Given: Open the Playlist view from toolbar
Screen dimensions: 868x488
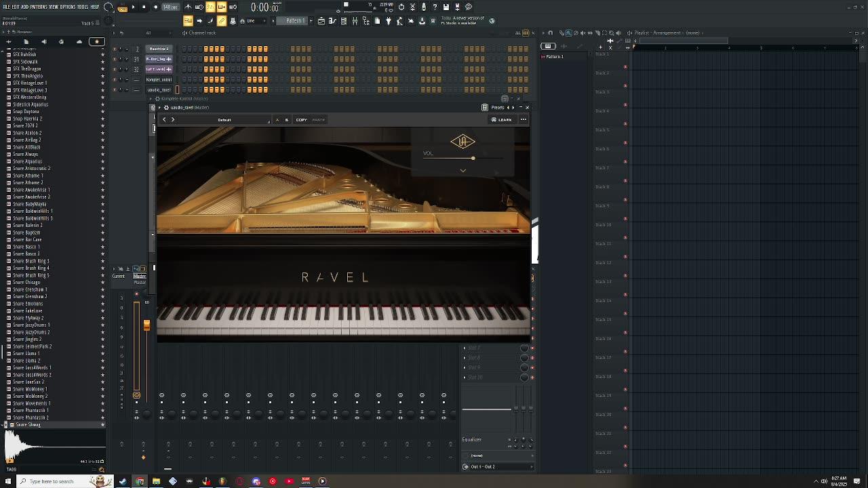Looking at the screenshot, I should 321,21.
